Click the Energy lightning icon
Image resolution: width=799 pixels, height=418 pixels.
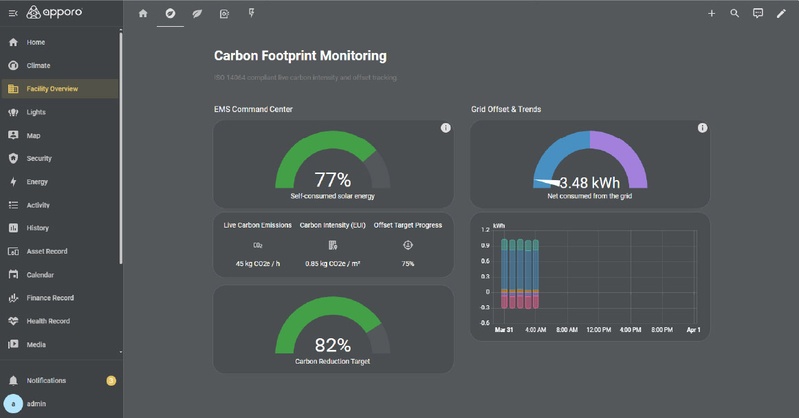pos(13,181)
